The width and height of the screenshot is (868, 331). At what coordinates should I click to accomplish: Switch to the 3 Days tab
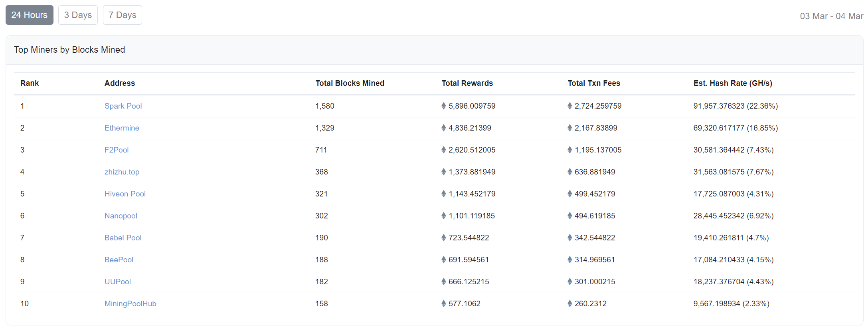tap(78, 15)
